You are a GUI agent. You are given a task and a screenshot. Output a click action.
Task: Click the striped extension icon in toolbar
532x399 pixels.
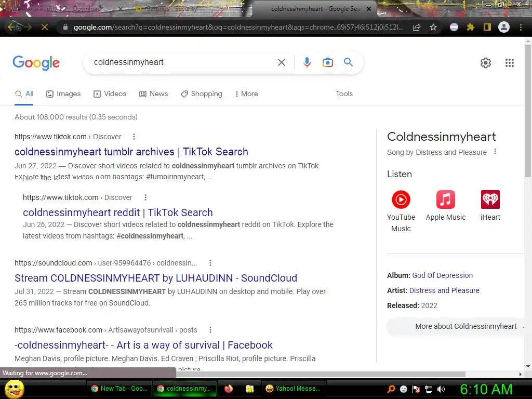[454, 27]
